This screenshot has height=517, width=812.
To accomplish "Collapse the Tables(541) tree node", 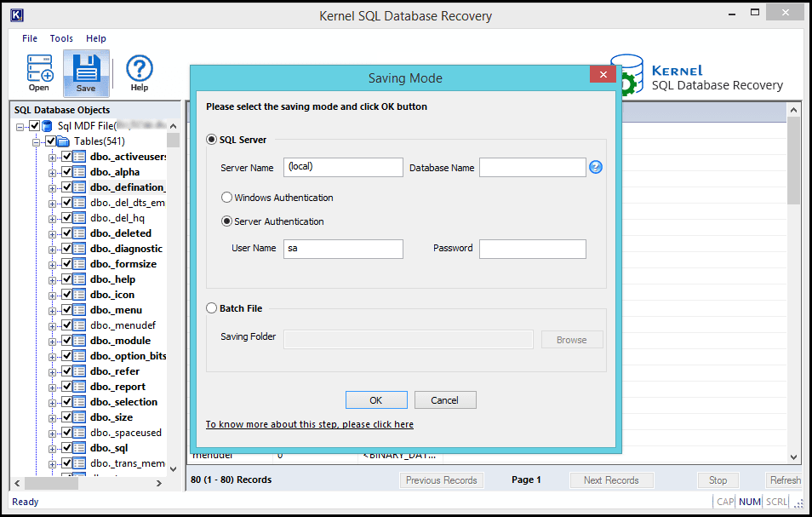I will tap(36, 142).
